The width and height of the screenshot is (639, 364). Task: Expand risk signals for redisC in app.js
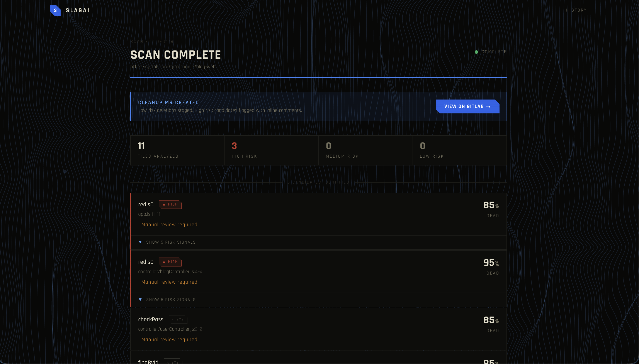(167, 242)
